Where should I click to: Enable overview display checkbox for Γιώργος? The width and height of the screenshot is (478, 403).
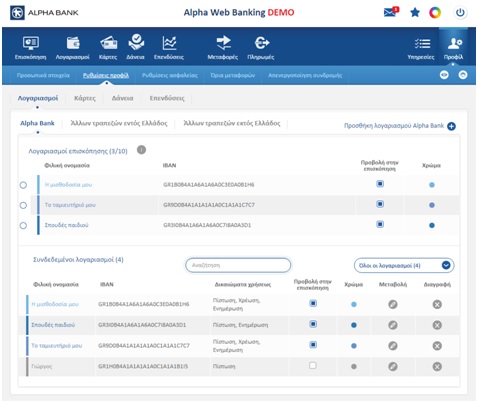pos(313,366)
